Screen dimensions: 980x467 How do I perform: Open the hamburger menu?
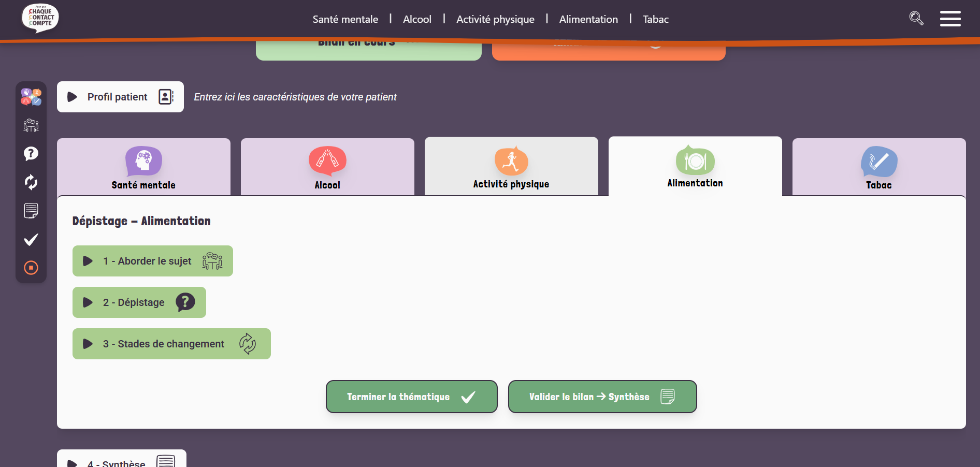[950, 19]
